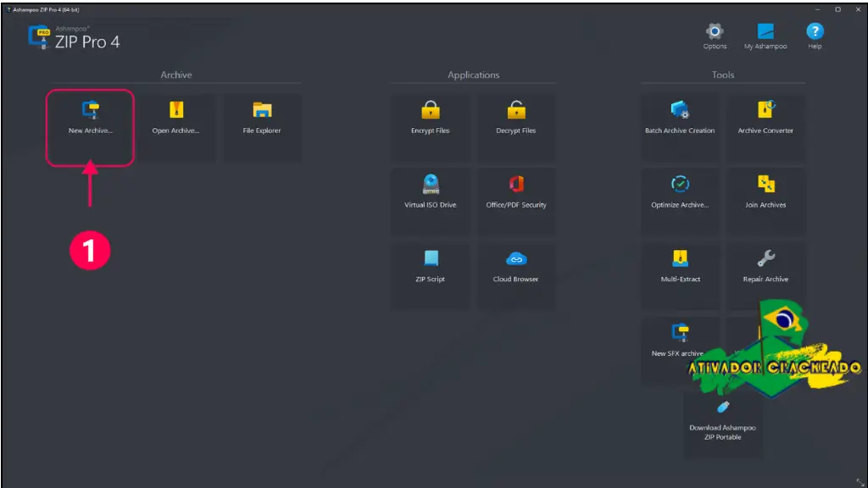Close the Ashampoo ZIP Pro window
Image resolution: width=868 pixels, height=488 pixels.
(x=858, y=9)
